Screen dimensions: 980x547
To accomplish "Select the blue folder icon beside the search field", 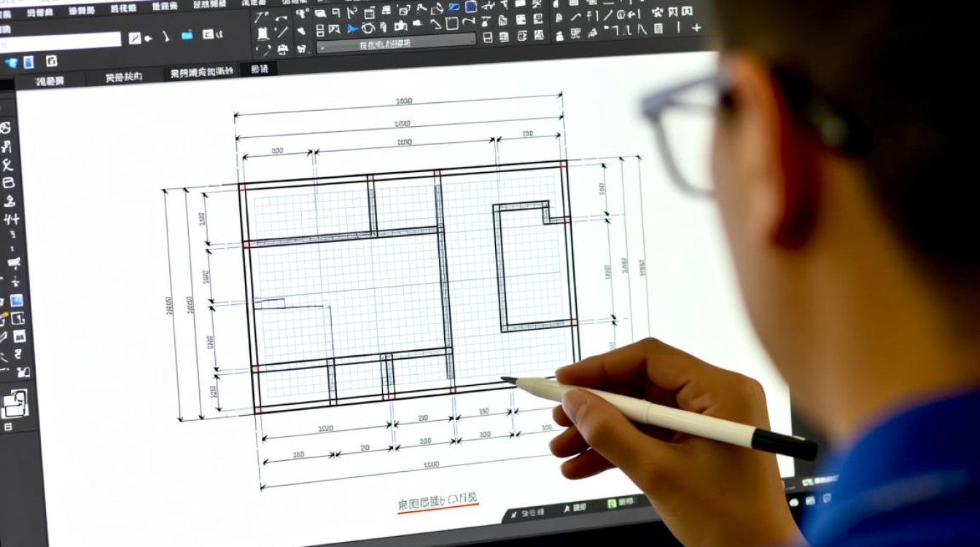I will click(187, 35).
